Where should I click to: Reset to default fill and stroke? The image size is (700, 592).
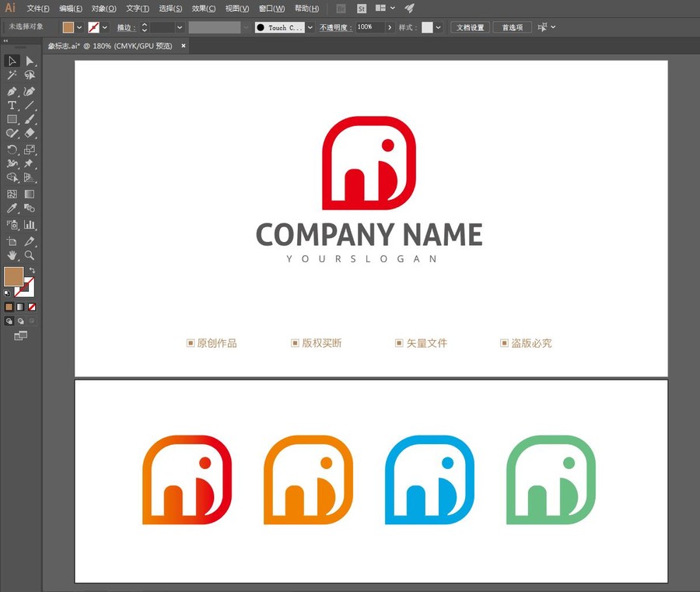7,293
